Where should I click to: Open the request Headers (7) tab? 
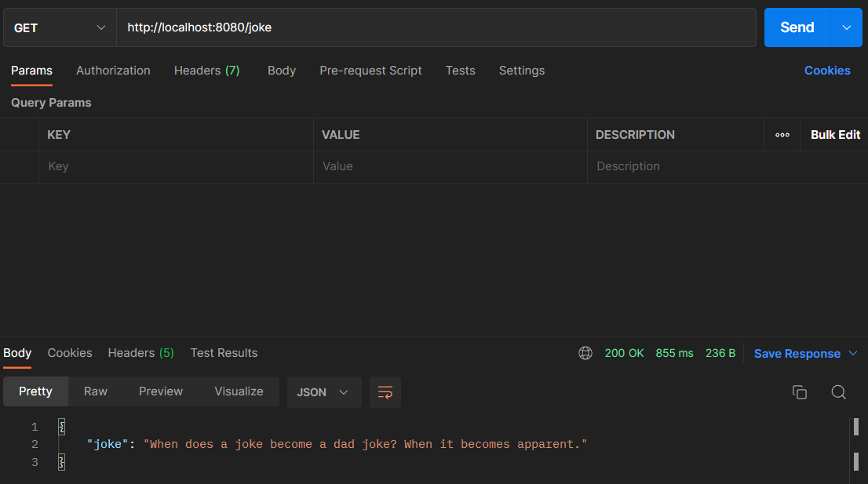click(x=206, y=71)
